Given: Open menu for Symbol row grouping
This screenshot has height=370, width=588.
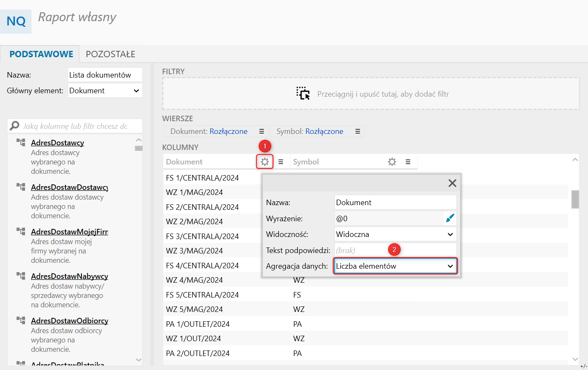Looking at the screenshot, I should [x=358, y=131].
